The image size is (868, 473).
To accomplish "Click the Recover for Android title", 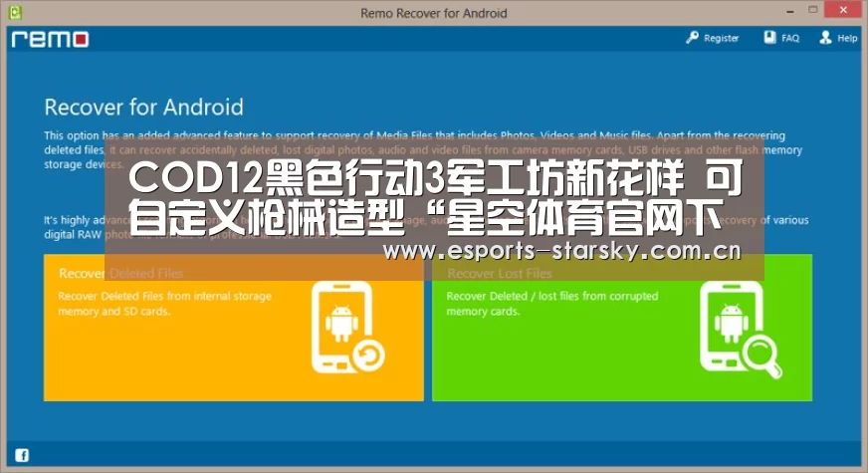I will [144, 107].
